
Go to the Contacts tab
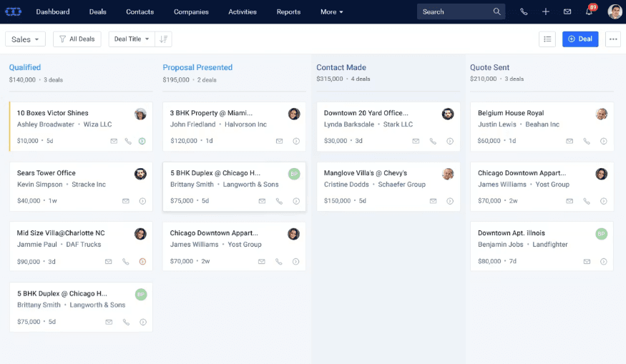pyautogui.click(x=140, y=12)
